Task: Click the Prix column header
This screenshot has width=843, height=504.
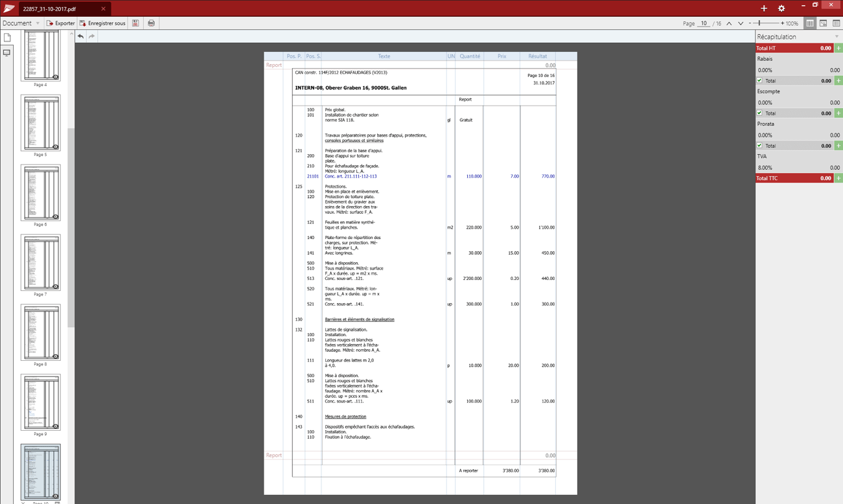Action: [x=502, y=56]
